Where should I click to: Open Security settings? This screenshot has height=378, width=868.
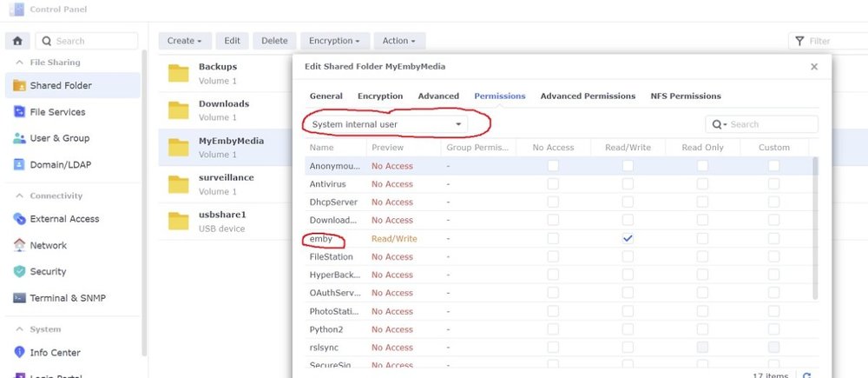(48, 271)
